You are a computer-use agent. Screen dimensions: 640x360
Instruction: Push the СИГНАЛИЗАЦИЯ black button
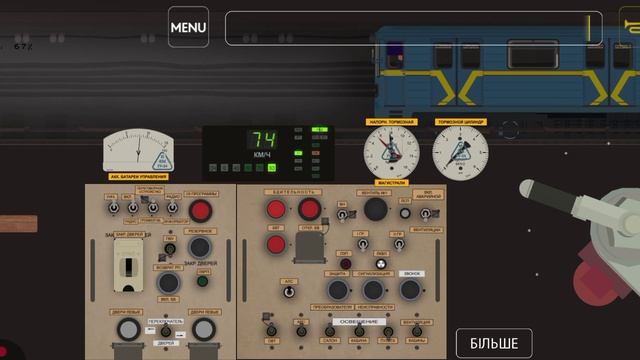pos(373,290)
